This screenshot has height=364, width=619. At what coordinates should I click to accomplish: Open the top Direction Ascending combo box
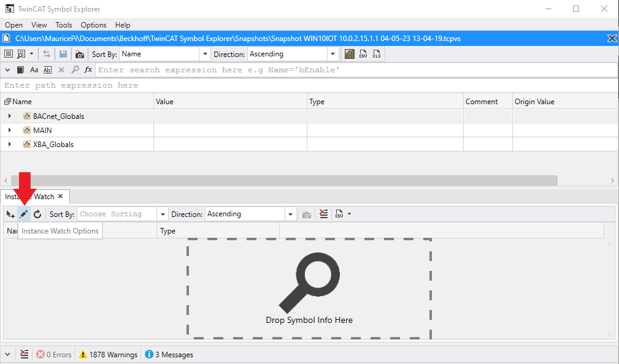tap(293, 54)
